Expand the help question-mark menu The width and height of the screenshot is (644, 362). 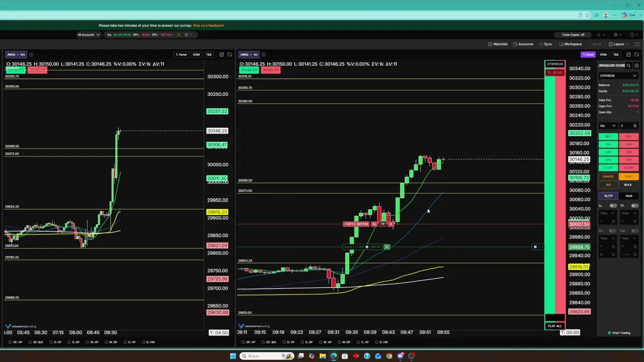click(x=634, y=35)
